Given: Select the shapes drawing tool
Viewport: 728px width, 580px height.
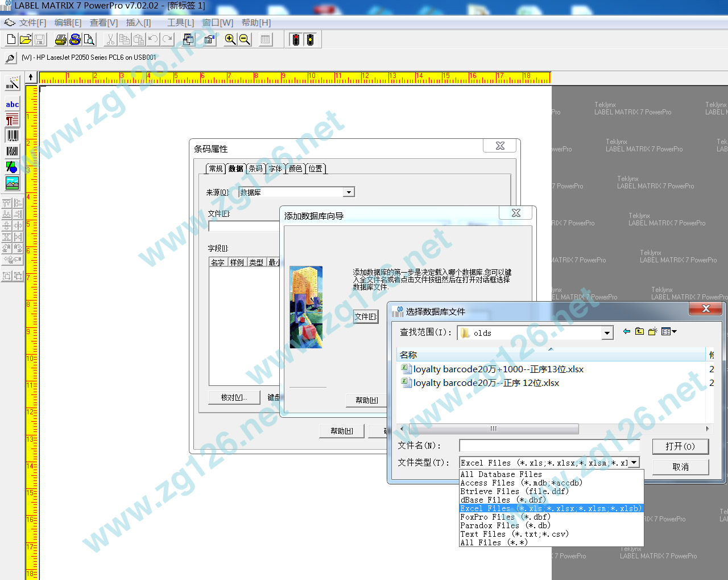Looking at the screenshot, I should pos(12,167).
